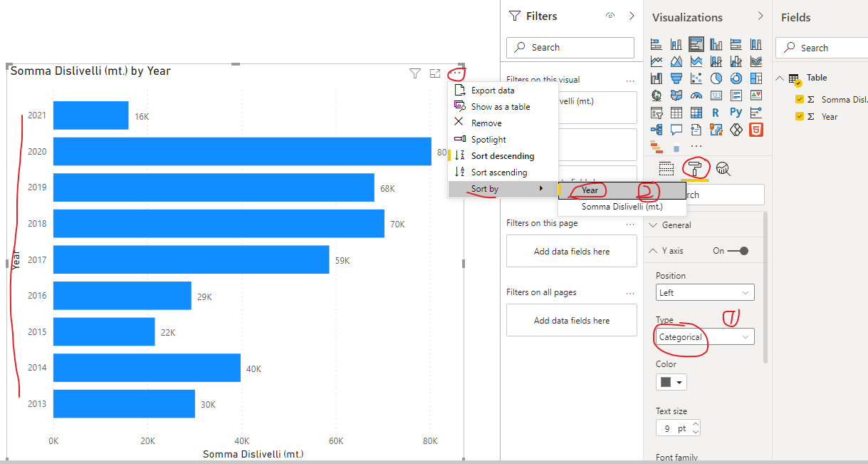The height and width of the screenshot is (464, 868).
Task: Select the Gauge visual
Action: pos(696,95)
